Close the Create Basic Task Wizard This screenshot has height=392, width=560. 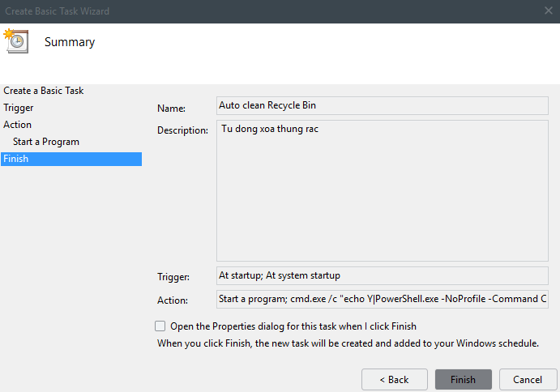[x=548, y=11]
